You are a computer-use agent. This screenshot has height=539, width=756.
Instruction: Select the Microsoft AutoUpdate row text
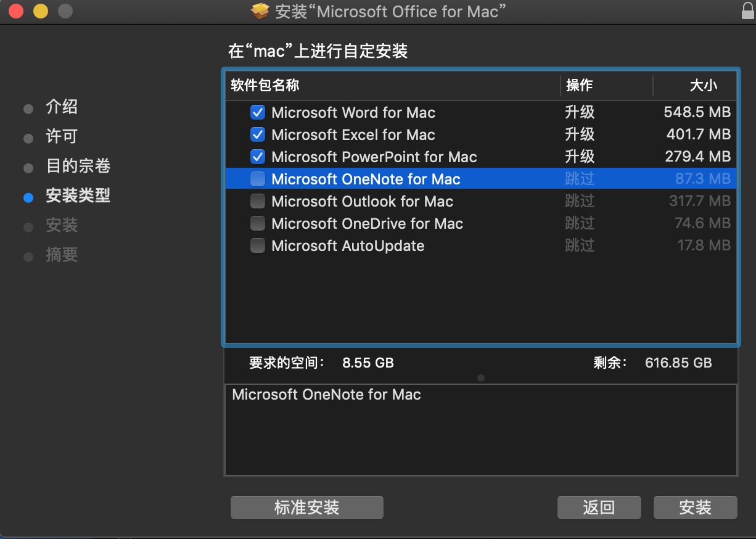click(x=348, y=245)
